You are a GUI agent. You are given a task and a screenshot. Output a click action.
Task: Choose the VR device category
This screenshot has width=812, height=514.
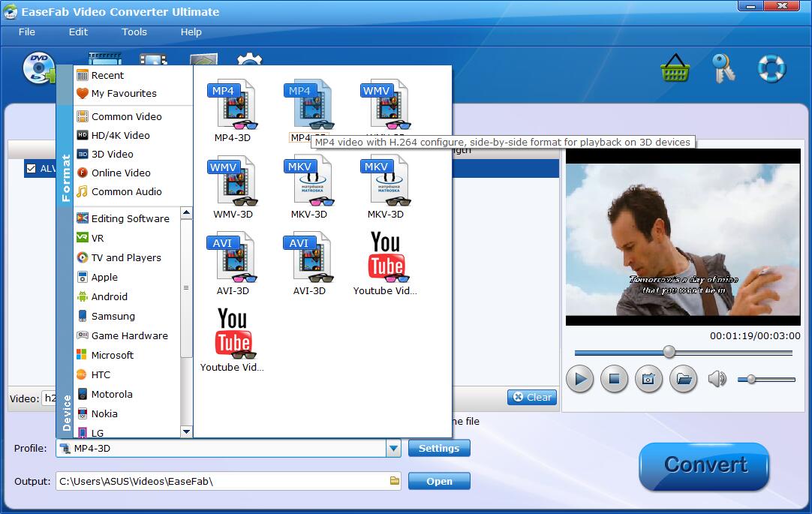coord(128,238)
